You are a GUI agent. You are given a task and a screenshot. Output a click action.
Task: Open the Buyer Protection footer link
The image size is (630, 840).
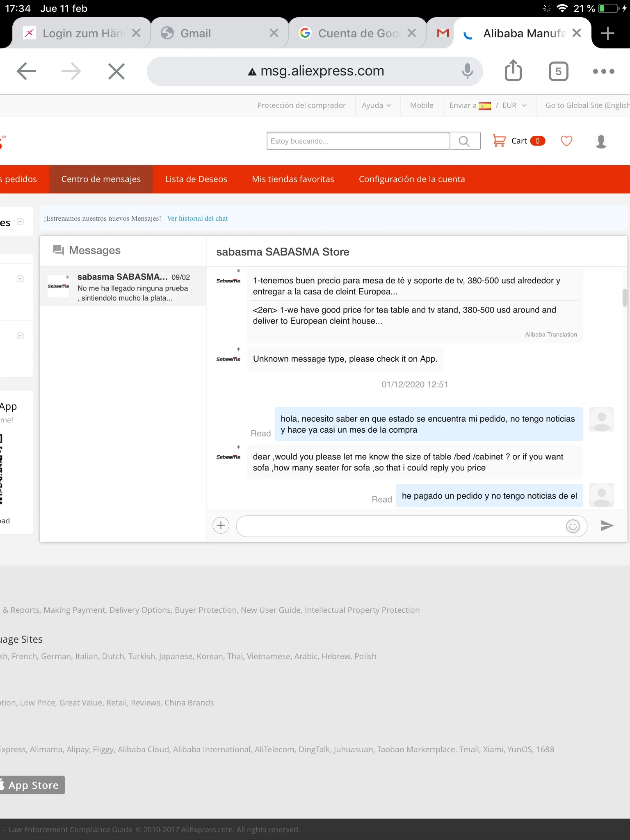206,610
